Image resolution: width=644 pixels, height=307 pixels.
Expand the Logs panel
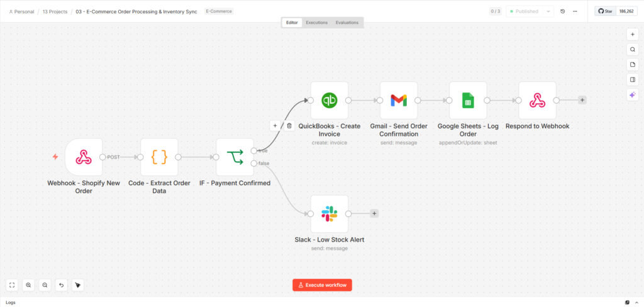(11, 303)
